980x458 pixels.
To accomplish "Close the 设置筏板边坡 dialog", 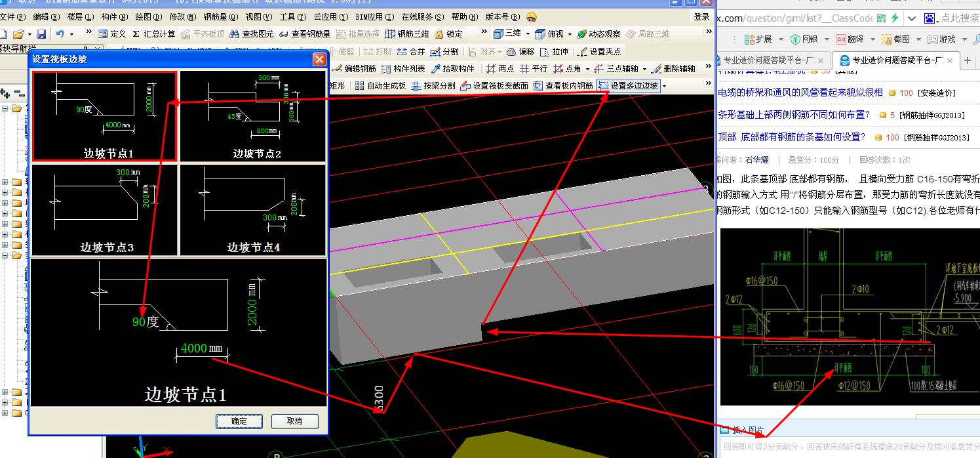I will point(319,59).
